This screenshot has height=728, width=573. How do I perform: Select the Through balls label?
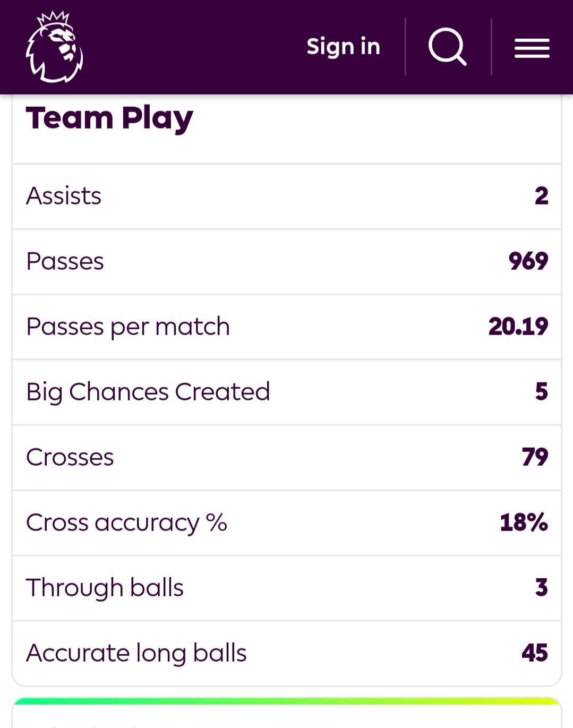pos(105,588)
